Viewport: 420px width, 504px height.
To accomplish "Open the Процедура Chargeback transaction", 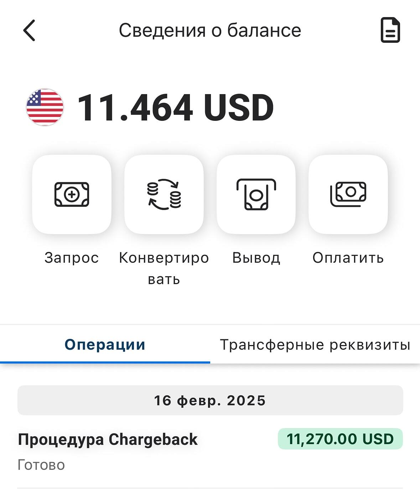I will (x=108, y=439).
